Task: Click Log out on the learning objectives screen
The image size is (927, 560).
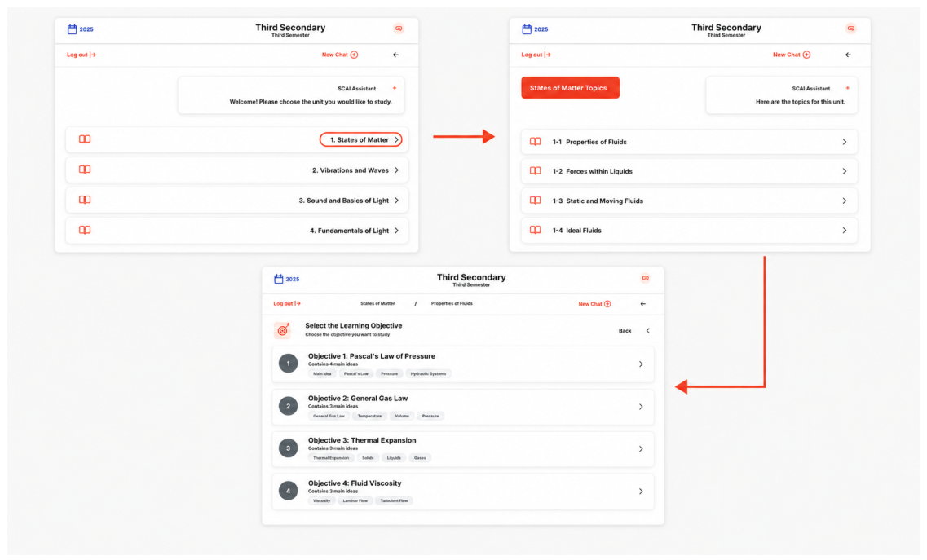Action: 287,304
